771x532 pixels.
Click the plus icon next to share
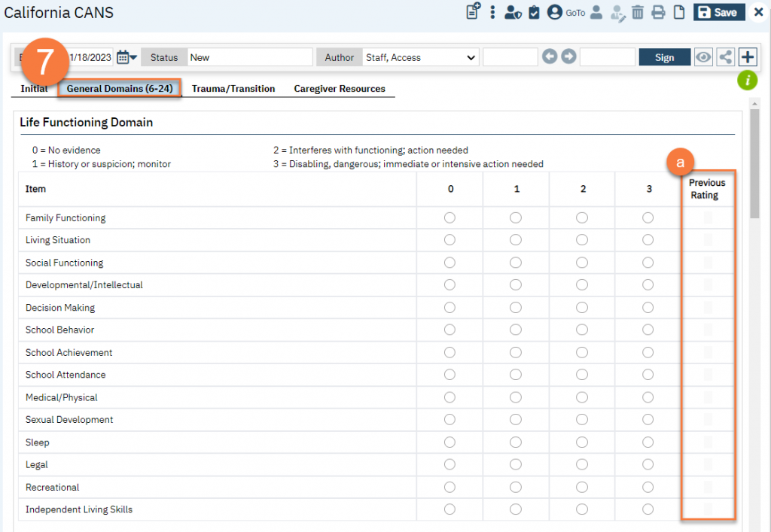click(747, 57)
